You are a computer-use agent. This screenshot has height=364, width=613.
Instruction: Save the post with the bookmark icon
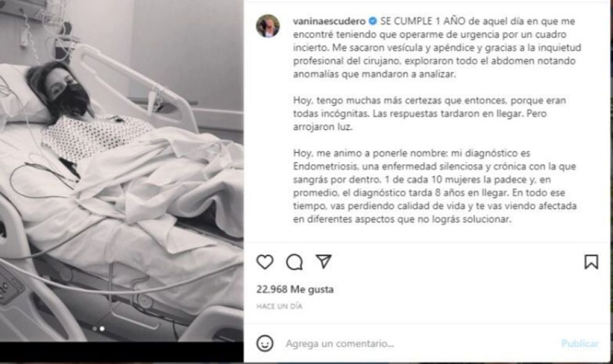[x=591, y=262]
